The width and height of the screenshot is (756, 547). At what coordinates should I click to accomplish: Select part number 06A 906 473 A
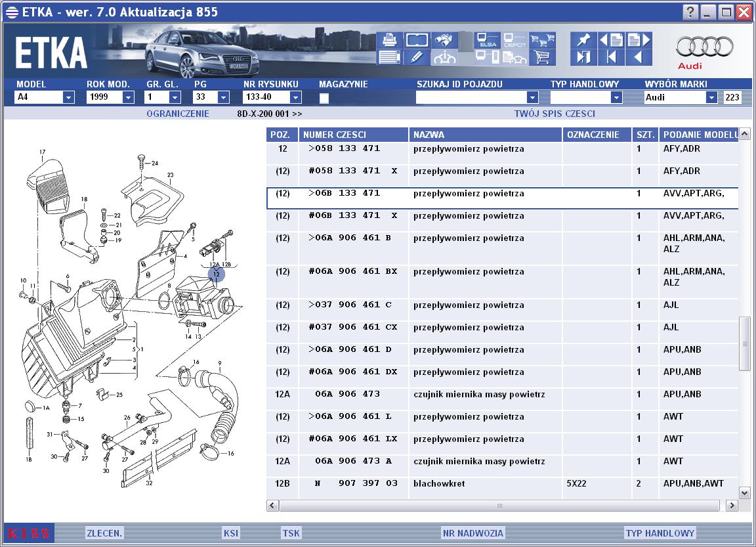pos(353,461)
